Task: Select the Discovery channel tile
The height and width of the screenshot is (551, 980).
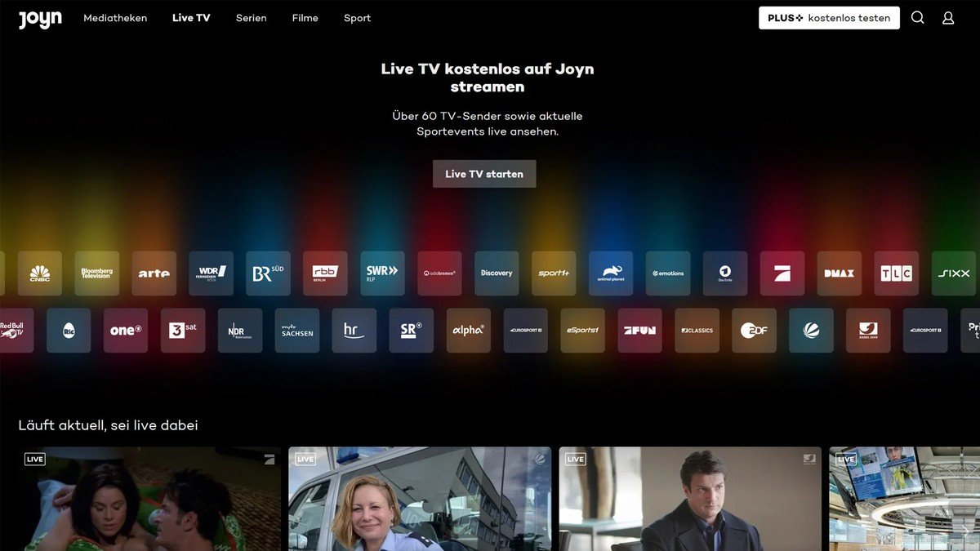Action: pyautogui.click(x=497, y=273)
